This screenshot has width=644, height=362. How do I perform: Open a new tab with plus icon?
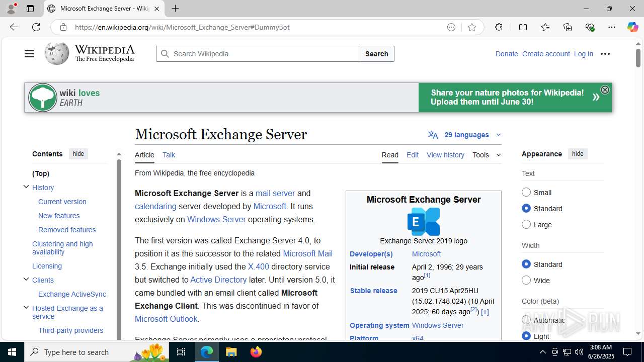coord(175,9)
